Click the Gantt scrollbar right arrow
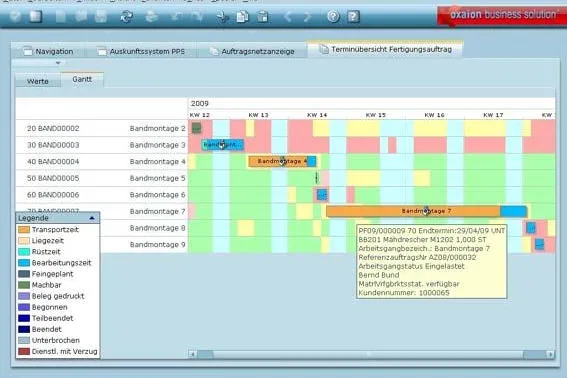 click(x=550, y=354)
